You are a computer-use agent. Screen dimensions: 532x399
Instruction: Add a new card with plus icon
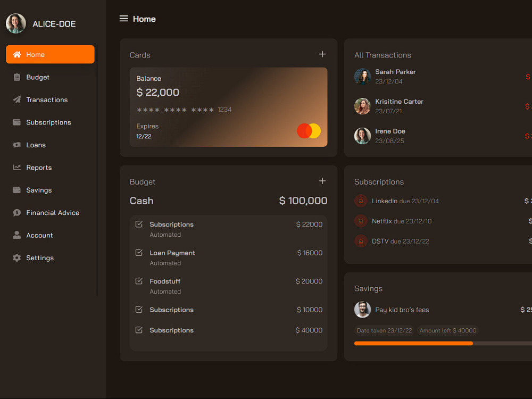[x=322, y=54]
